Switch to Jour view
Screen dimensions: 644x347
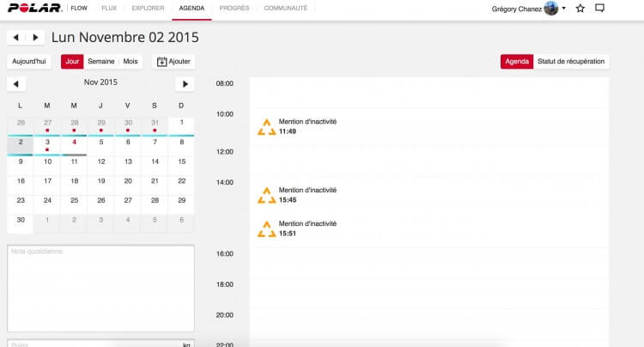pyautogui.click(x=72, y=62)
